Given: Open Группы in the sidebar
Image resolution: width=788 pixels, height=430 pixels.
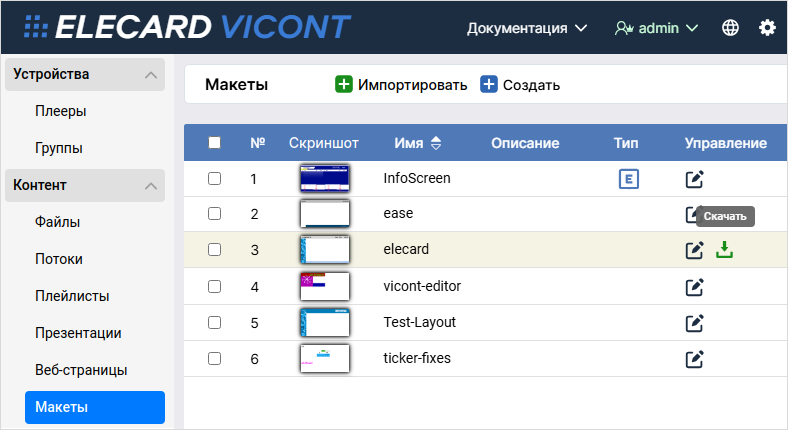Looking at the screenshot, I should pos(59,148).
